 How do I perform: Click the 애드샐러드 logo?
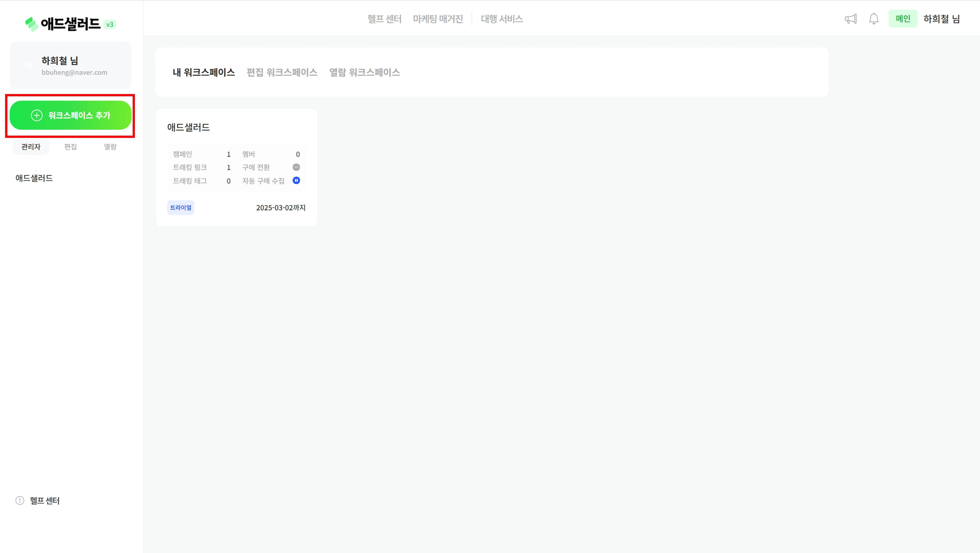[x=63, y=24]
